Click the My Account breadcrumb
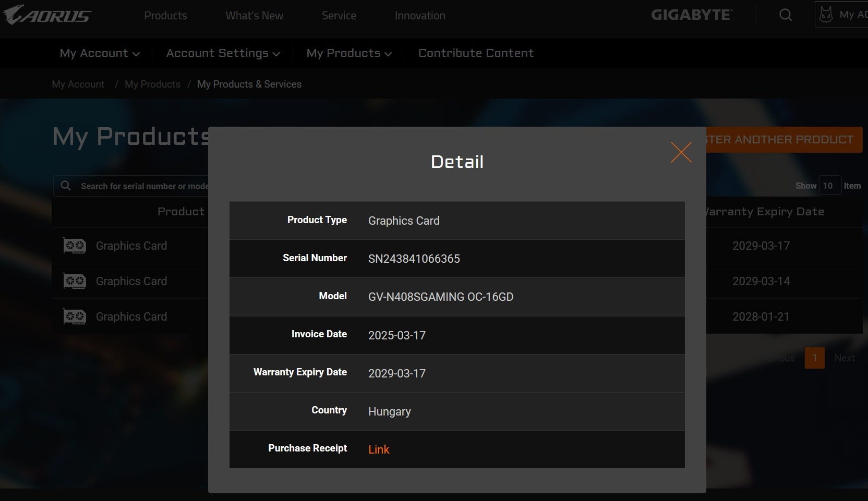The width and height of the screenshot is (868, 501). (78, 84)
